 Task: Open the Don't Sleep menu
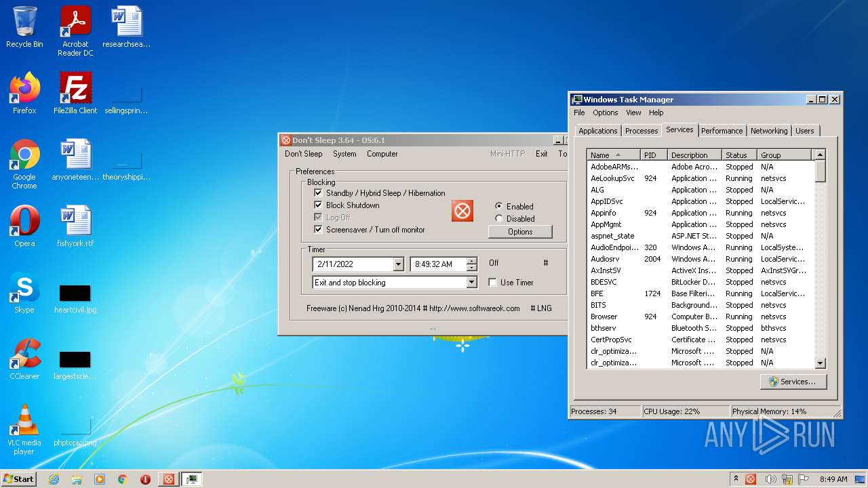click(x=303, y=154)
